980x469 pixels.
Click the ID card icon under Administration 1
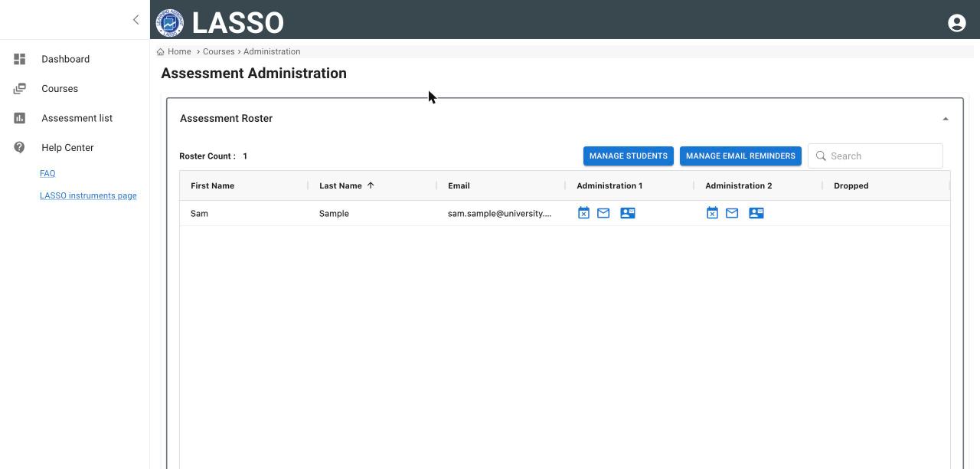[628, 213]
